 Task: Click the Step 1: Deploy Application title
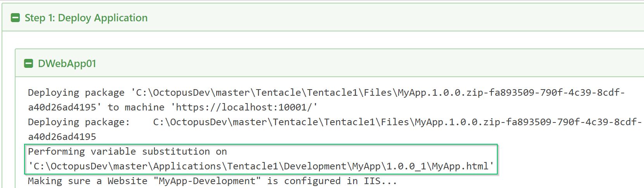(86, 18)
